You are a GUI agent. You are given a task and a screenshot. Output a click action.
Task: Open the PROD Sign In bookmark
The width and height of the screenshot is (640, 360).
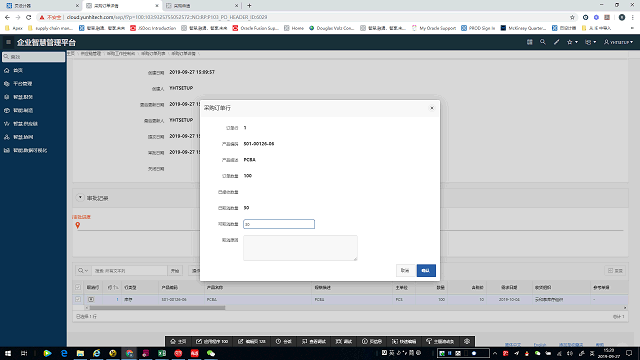478,28
